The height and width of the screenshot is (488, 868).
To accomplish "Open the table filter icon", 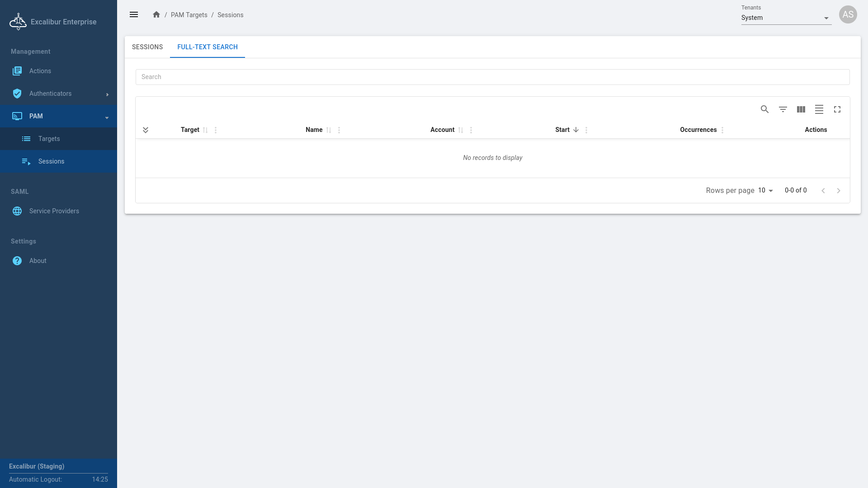I will (783, 109).
